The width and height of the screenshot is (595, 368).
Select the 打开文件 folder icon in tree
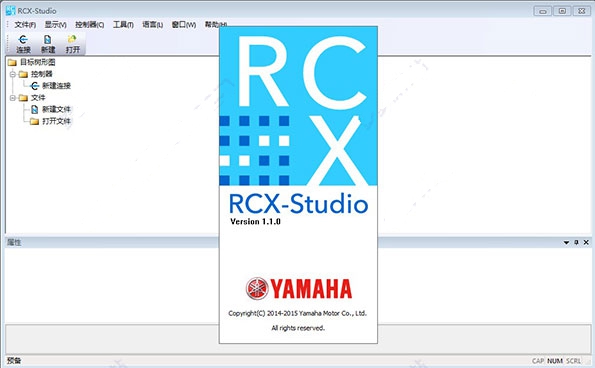[35, 121]
